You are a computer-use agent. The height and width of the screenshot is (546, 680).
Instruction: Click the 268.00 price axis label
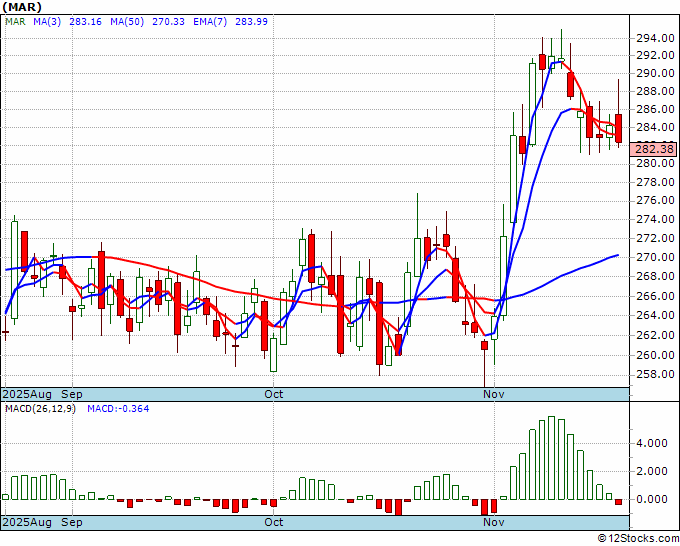pos(655,277)
